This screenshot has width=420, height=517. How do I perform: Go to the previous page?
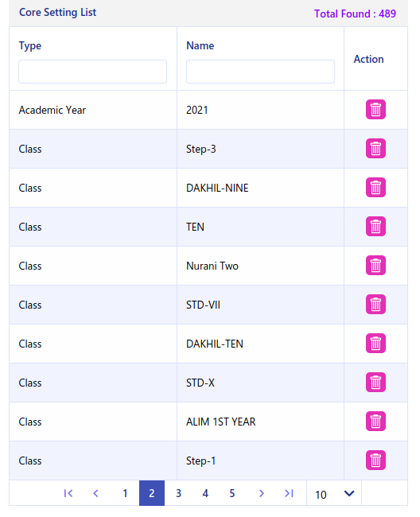pos(96,493)
